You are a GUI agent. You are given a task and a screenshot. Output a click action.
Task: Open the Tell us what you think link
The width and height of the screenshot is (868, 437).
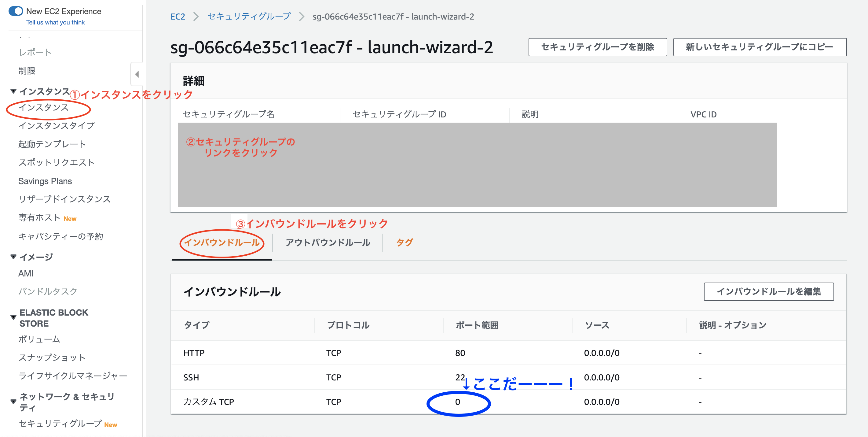point(55,23)
